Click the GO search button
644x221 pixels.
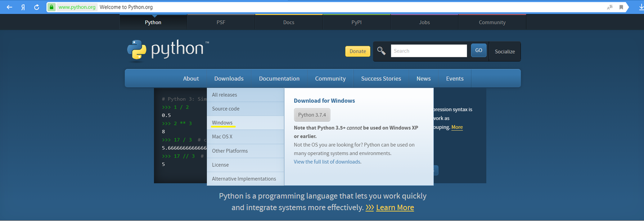479,51
